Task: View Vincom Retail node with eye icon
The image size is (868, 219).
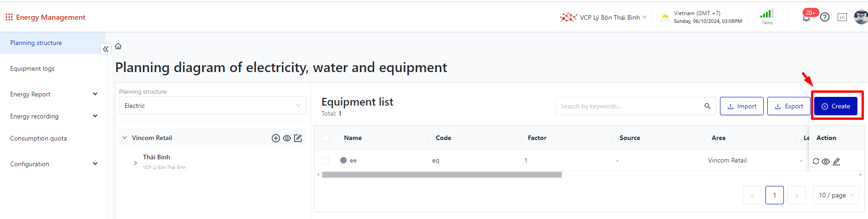Action: click(x=287, y=138)
